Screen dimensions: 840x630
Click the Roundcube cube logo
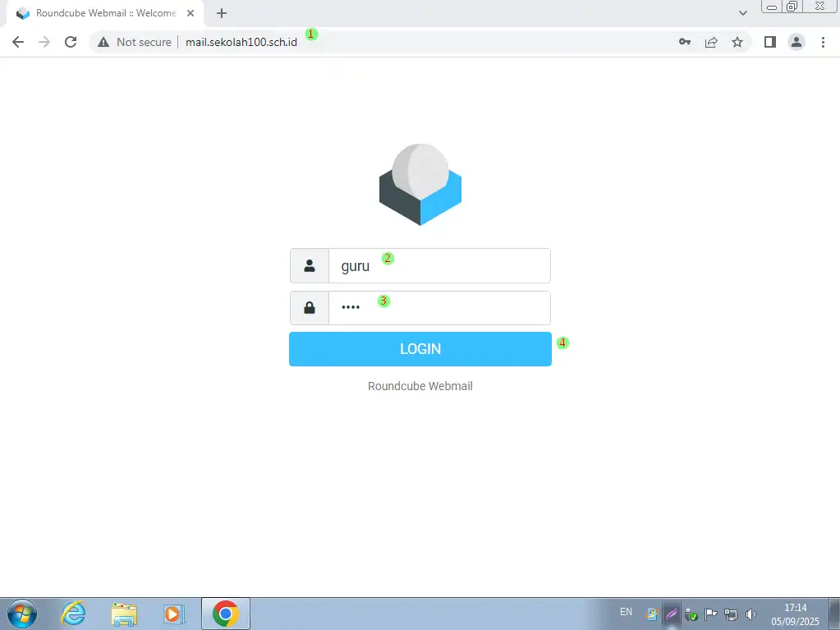pos(420,184)
